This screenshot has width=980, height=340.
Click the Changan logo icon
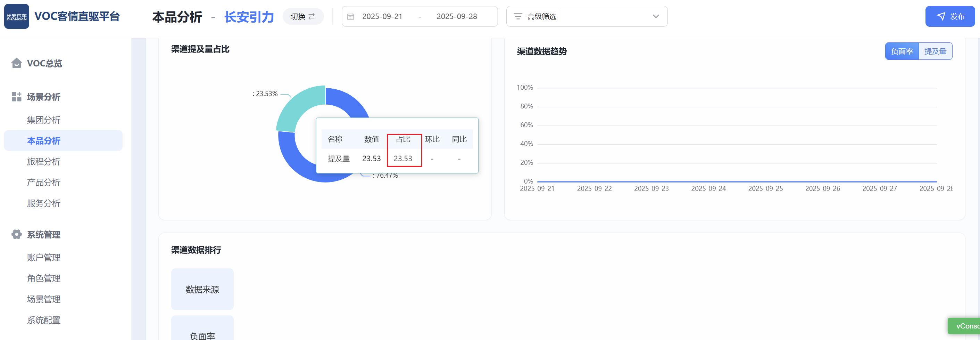coord(16,16)
